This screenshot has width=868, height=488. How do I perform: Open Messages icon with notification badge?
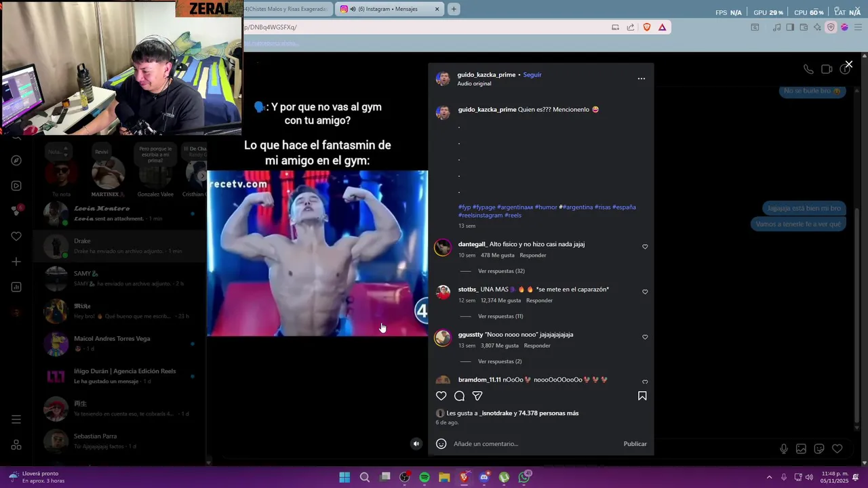tap(16, 211)
